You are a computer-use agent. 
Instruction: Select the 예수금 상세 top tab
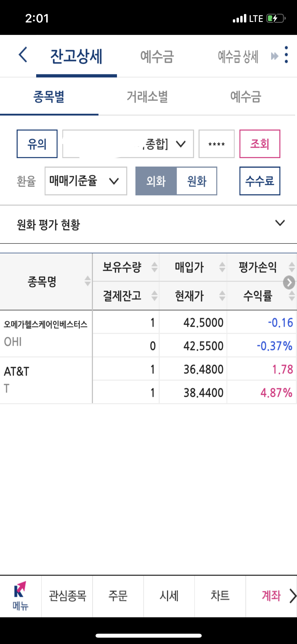(x=238, y=57)
